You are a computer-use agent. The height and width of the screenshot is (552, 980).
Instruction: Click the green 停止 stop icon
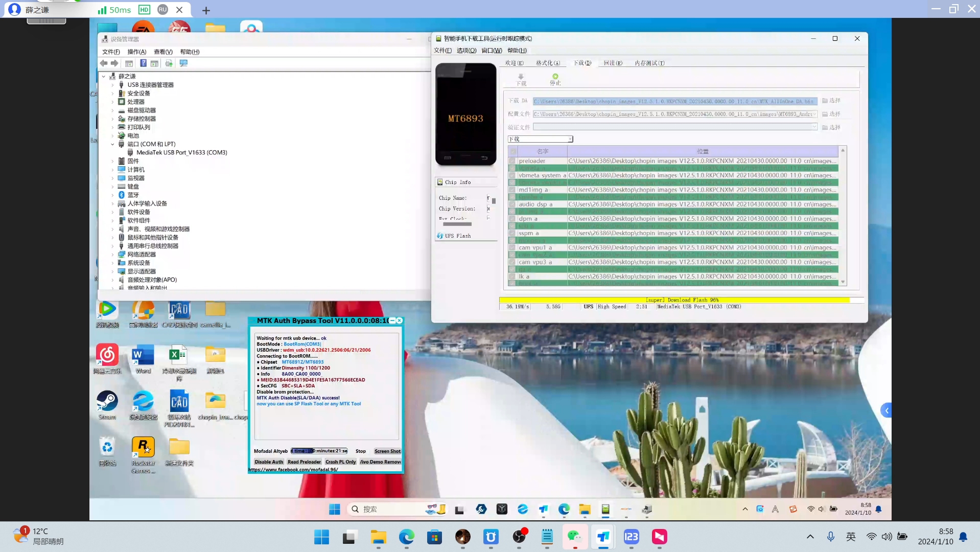point(555,77)
